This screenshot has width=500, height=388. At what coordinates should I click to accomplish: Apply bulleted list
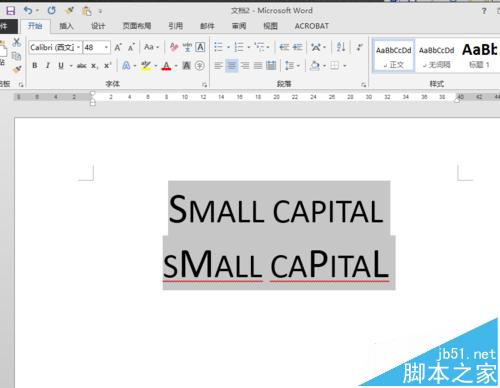pos(218,47)
